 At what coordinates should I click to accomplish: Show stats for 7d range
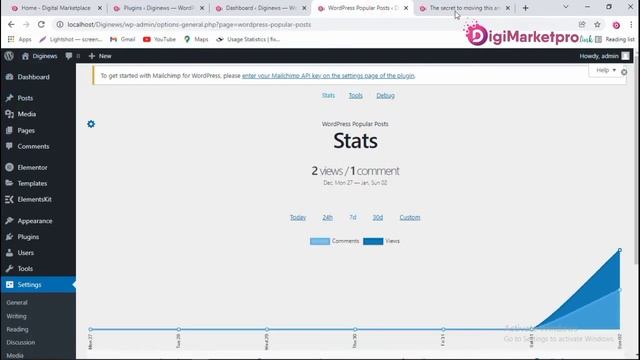point(353,218)
